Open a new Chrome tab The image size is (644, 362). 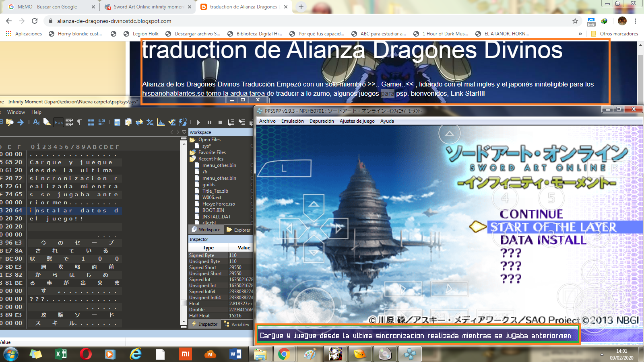tap(301, 7)
